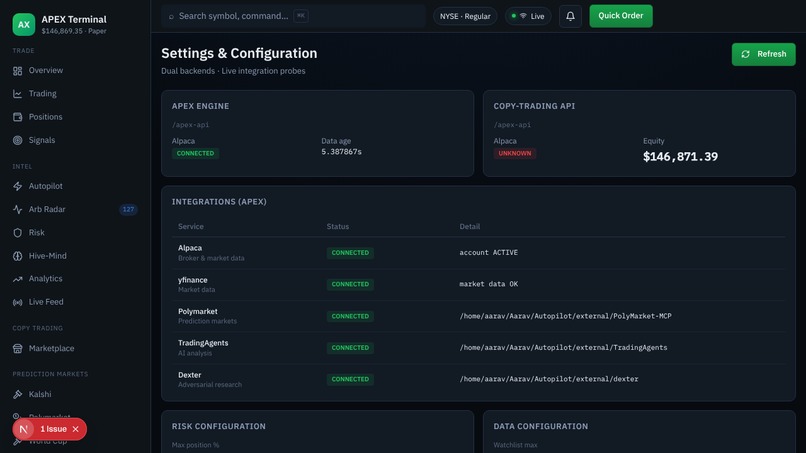Viewport: 806px width, 453px height.
Task: Click the Settings & Configuration heading
Action: click(x=239, y=53)
